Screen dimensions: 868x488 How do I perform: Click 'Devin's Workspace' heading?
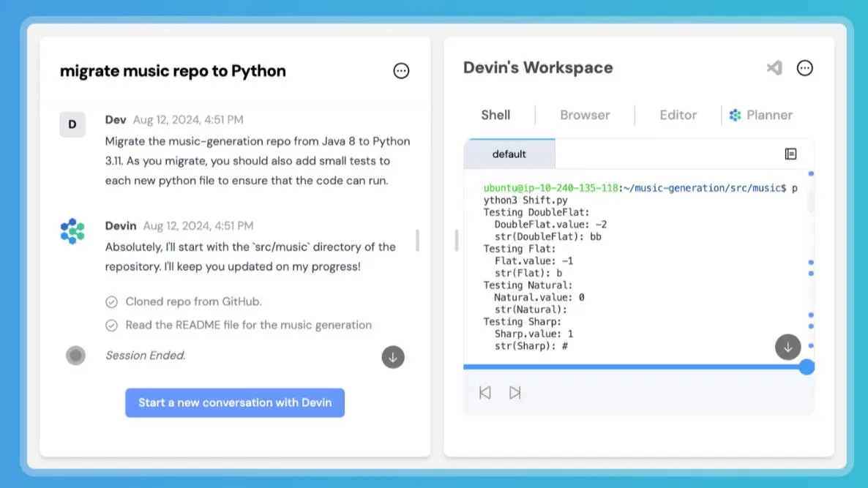538,67
